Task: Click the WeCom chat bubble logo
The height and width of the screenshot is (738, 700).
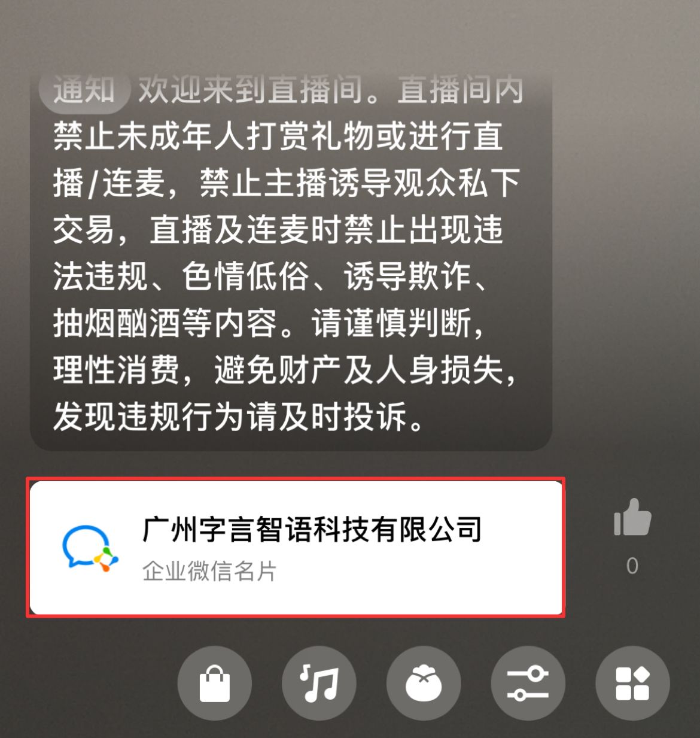Action: (x=90, y=548)
